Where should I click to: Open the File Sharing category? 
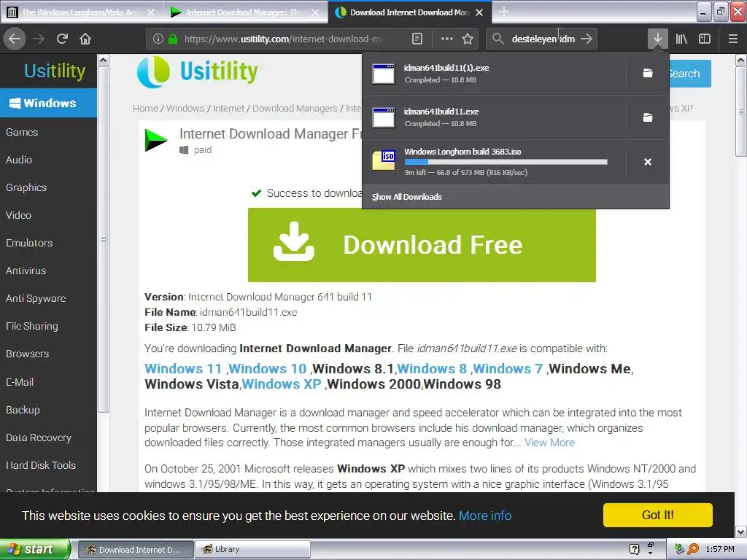coord(32,326)
